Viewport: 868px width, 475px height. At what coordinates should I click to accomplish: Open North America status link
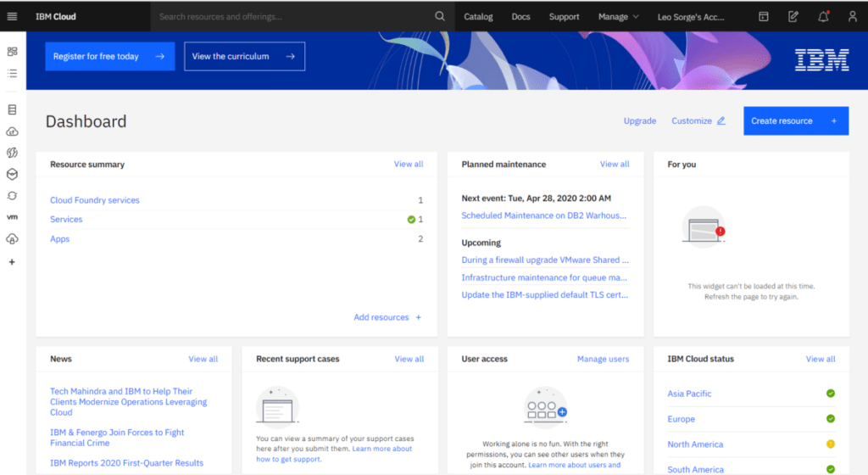pos(695,444)
